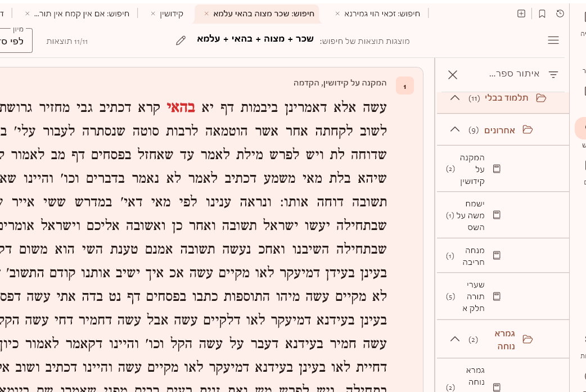Open result source המקנה על קידושין, הקדמה
This screenshot has width=586, height=392.
click(x=340, y=83)
